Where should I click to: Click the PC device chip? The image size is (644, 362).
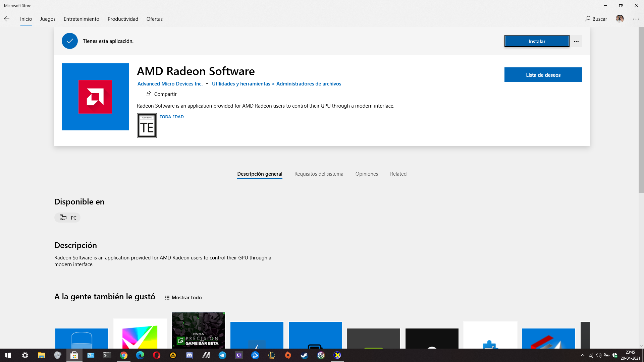[67, 218]
